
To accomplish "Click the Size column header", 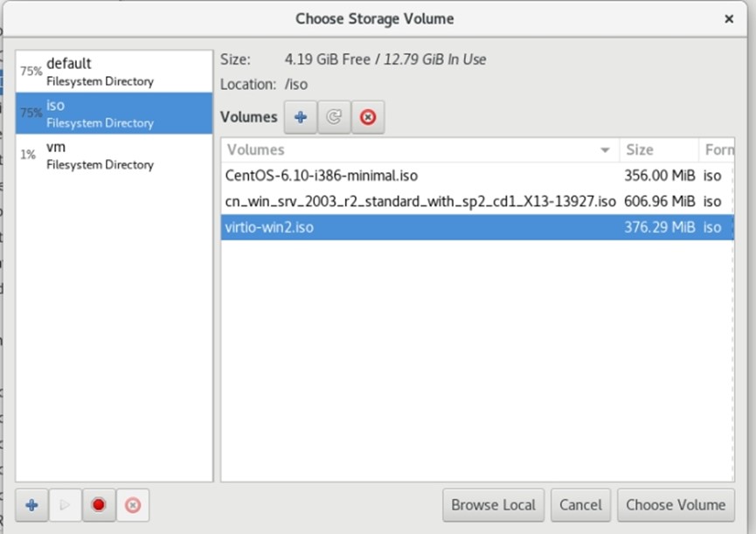I will 657,150.
